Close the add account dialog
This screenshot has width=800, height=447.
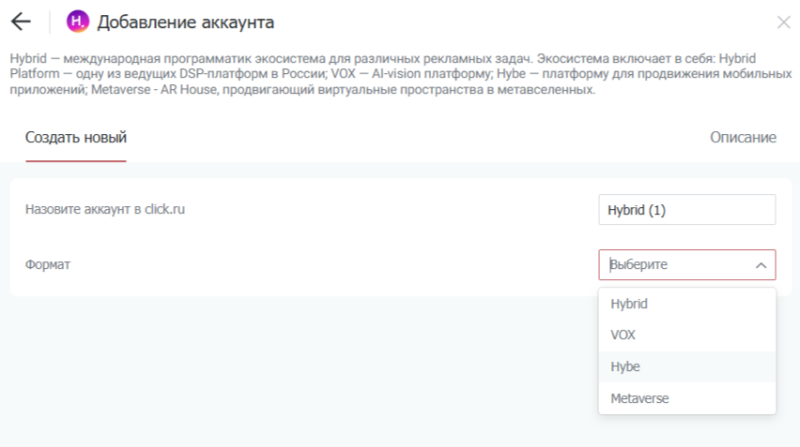[x=783, y=22]
